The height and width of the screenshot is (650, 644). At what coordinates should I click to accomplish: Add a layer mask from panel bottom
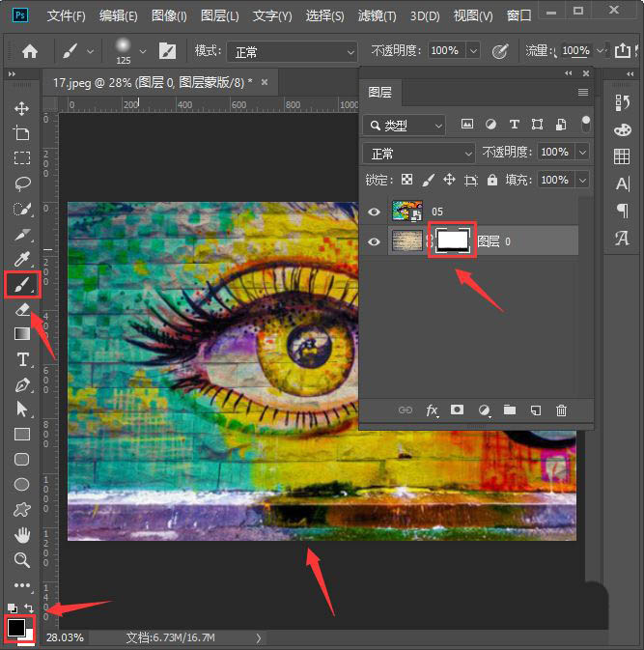457,410
